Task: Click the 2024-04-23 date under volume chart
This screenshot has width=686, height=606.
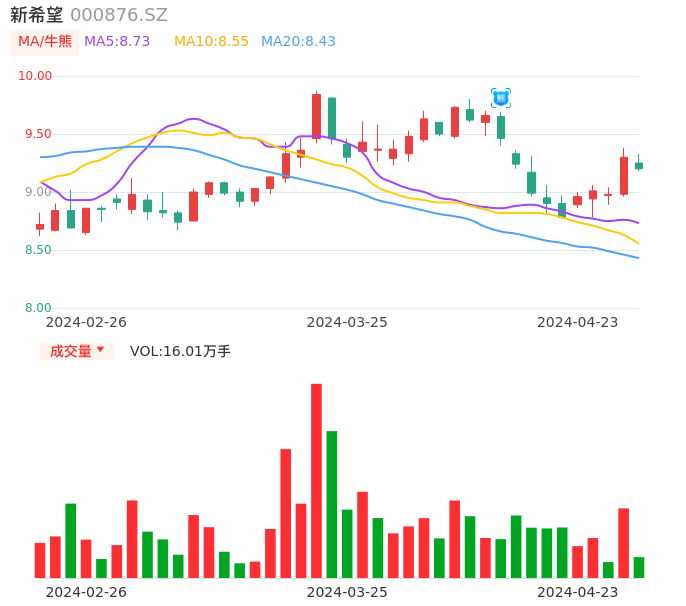Action: [x=578, y=591]
